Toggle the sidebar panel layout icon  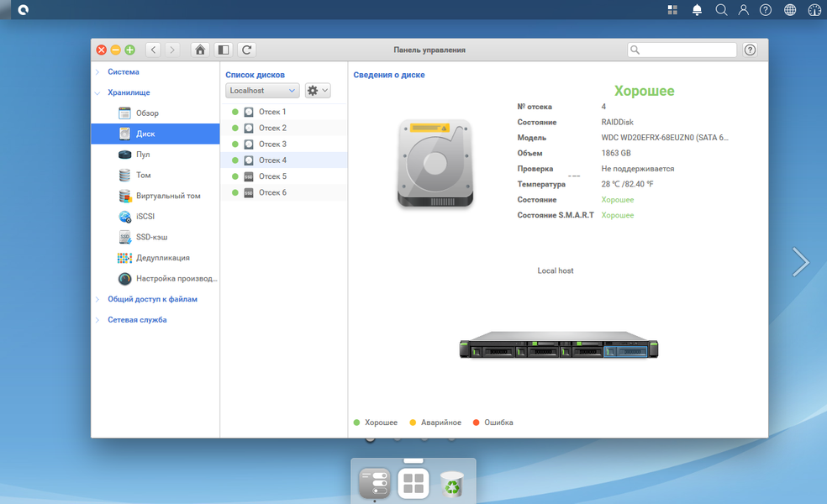(x=223, y=50)
